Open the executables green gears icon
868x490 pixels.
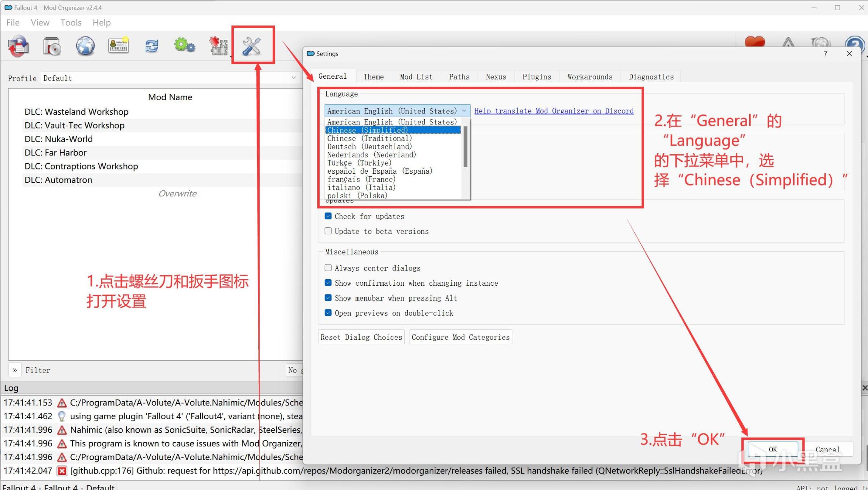point(185,46)
